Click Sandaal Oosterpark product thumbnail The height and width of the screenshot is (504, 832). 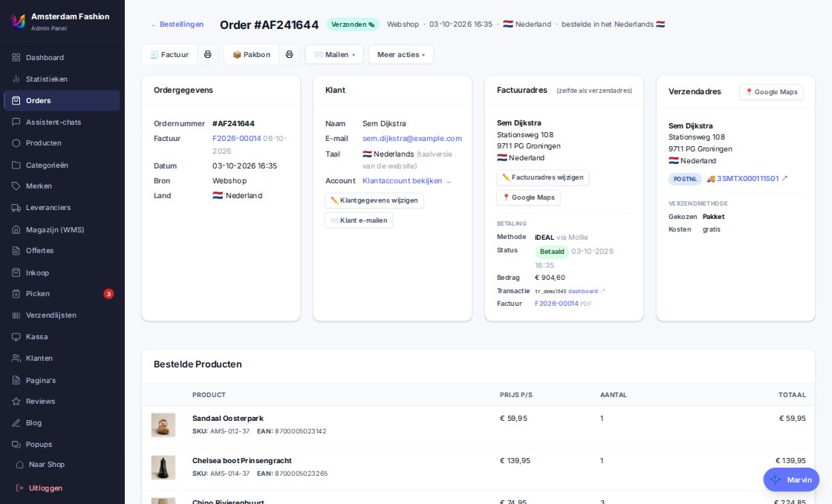click(x=163, y=425)
